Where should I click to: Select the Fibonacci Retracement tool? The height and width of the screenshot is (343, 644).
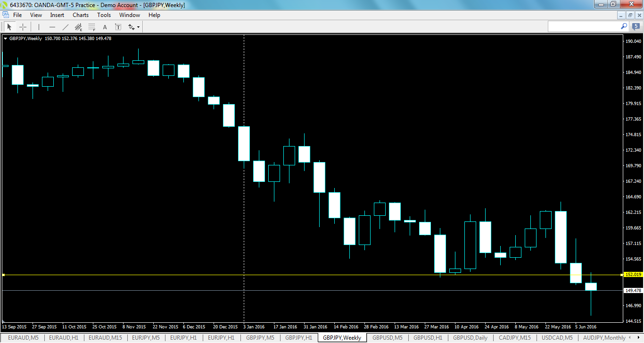tap(91, 26)
